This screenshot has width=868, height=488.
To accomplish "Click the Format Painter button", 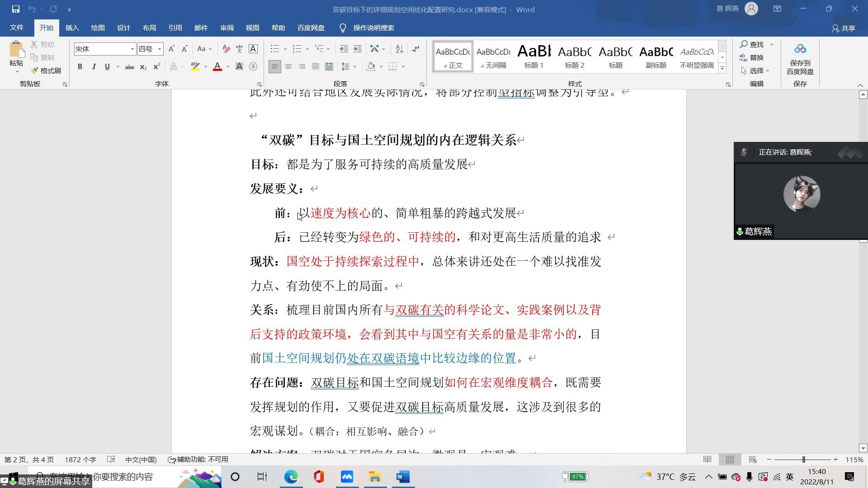I will tap(46, 71).
